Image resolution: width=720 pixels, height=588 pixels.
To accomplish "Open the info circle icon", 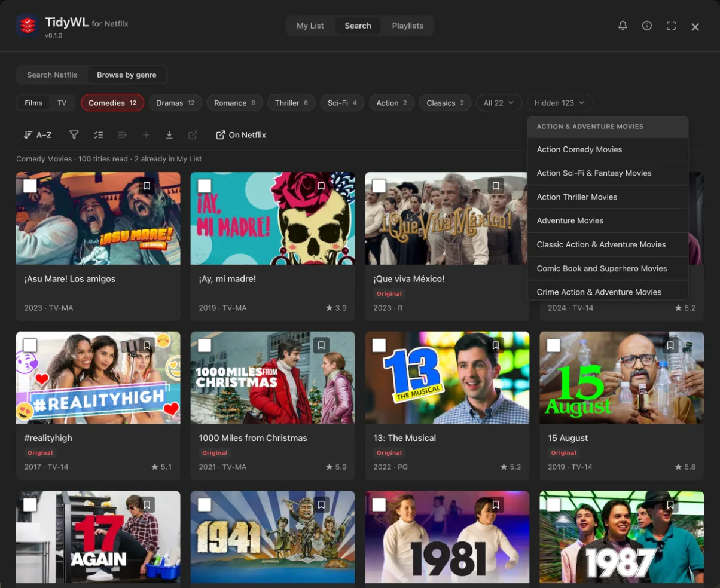I will tap(646, 26).
